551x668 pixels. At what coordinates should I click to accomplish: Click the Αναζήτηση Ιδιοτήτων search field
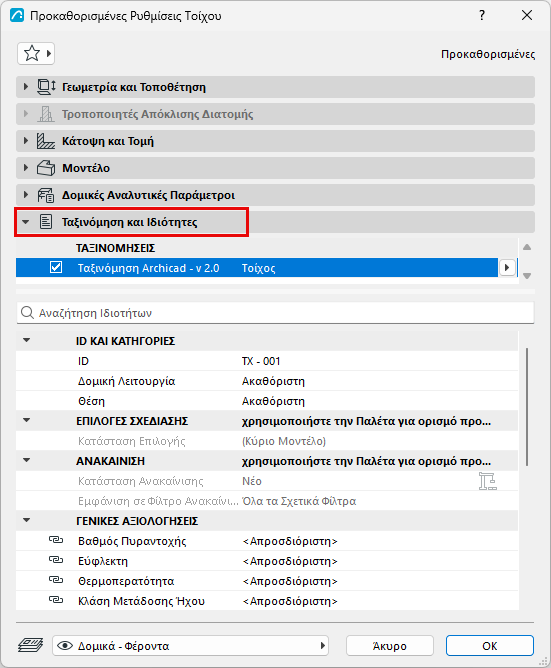[x=275, y=313]
